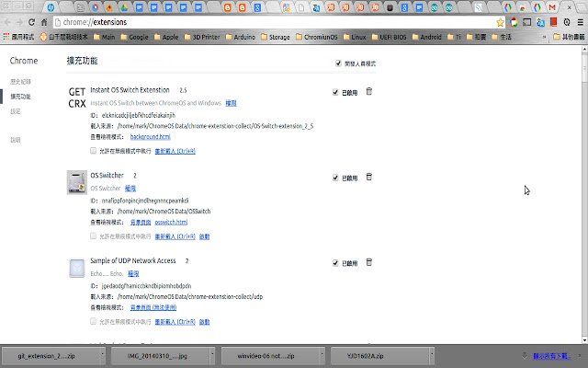Open the ChromiumOS bookmarks folder

[x=317, y=37]
